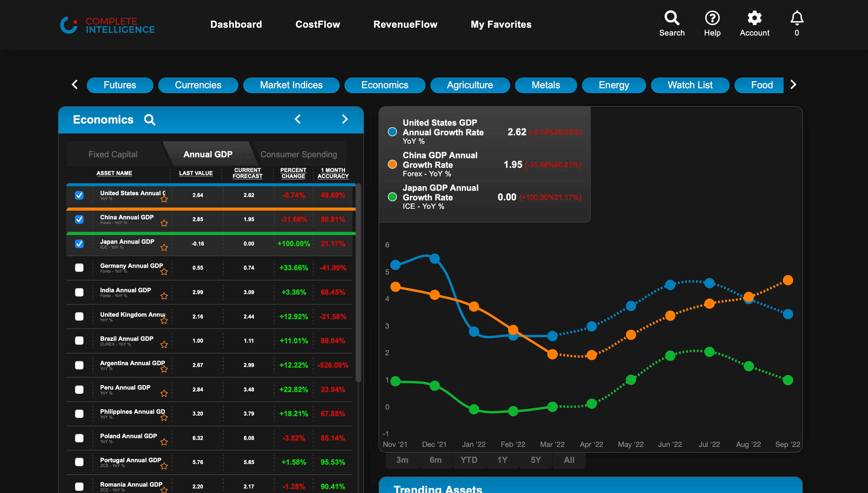Enable the Germany Annual GDP checkbox
The height and width of the screenshot is (493, 868).
tap(79, 268)
